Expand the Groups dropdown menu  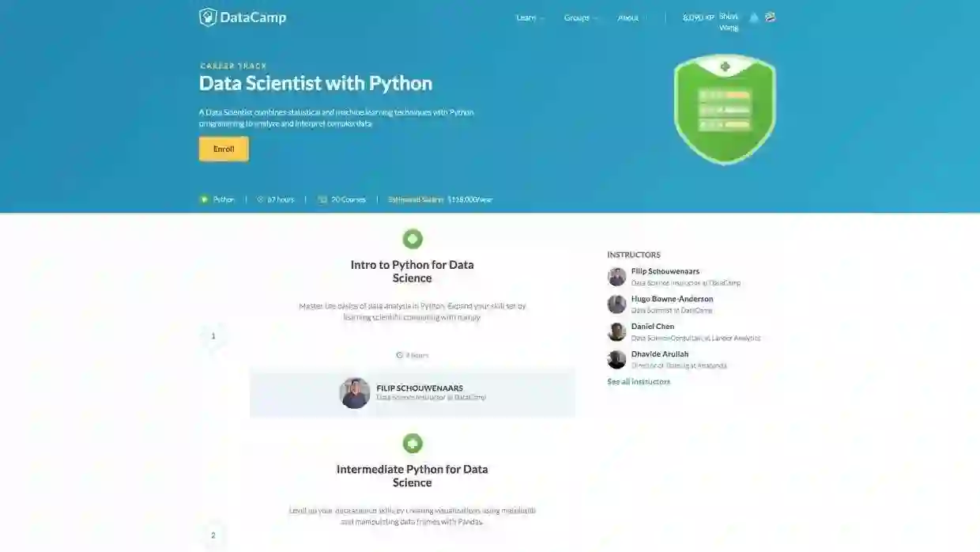point(581,17)
